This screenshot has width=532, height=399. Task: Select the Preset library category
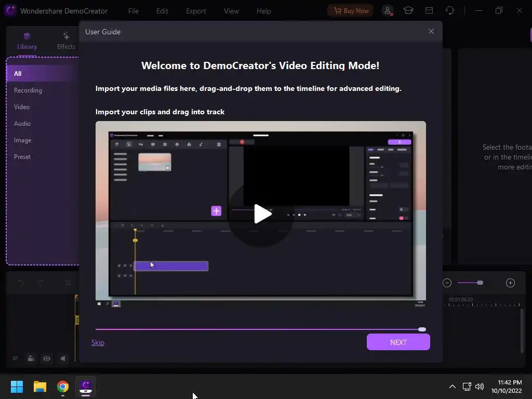22,157
